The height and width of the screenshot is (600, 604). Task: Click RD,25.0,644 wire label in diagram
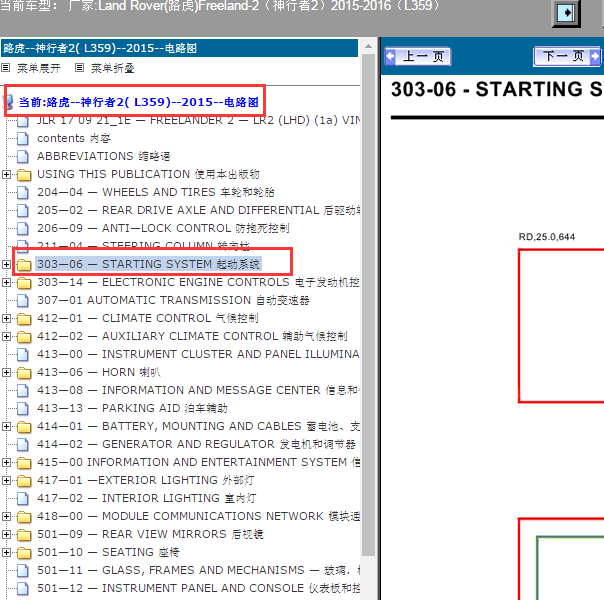point(547,237)
